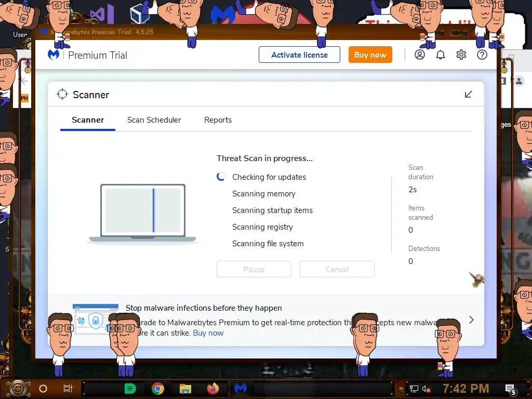
Task: Click the Scanner crosshair icon
Action: coord(62,95)
